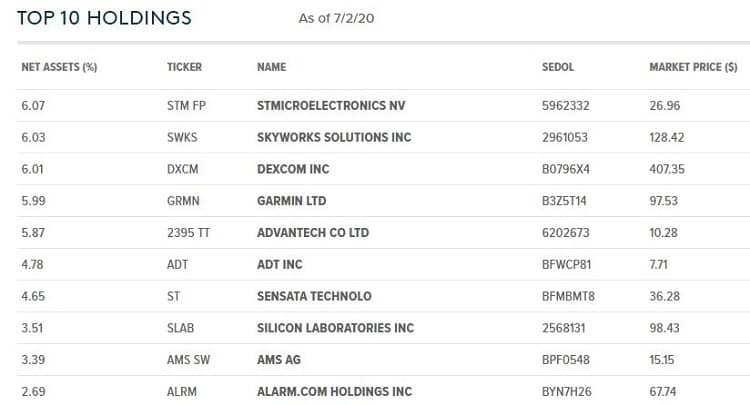This screenshot has width=750, height=405.
Task: Open ADVANTECH CO LTD holding
Action: click(x=313, y=233)
